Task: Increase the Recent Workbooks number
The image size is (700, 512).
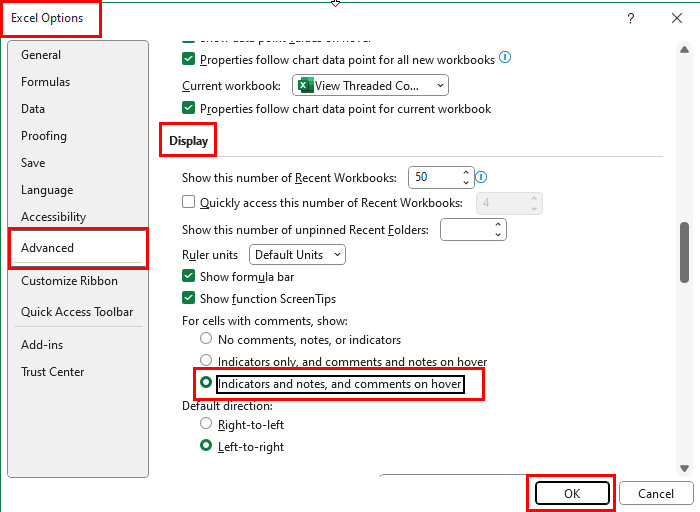Action: coord(466,172)
